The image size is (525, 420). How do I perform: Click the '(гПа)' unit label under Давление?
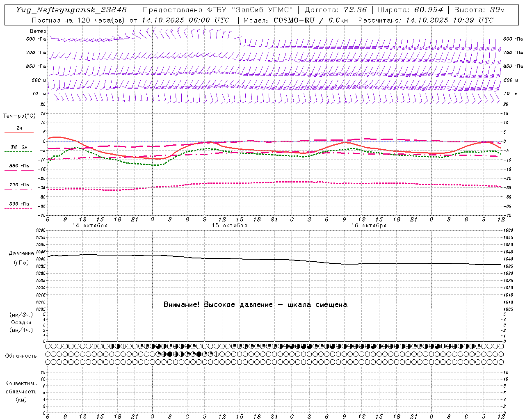click(21, 262)
